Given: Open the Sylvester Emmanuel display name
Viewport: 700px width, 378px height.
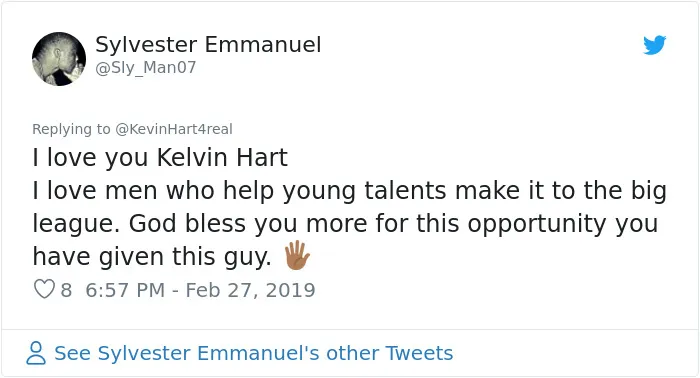Looking at the screenshot, I should click(x=208, y=44).
